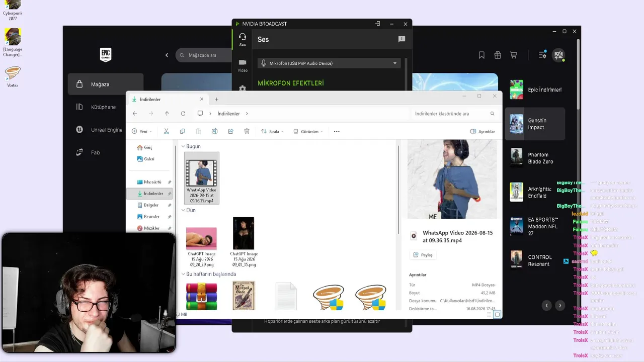Image resolution: width=644 pixels, height=362 pixels.
Task: Open the three-dot more options menu
Action: [337, 131]
